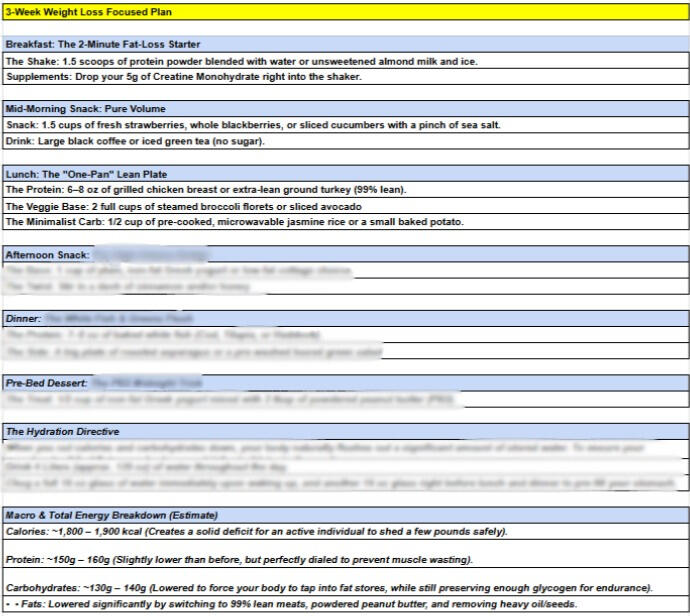Select 'The Minimalist Carb: 1/2 cup' row
The image size is (690, 616).
tap(345, 222)
